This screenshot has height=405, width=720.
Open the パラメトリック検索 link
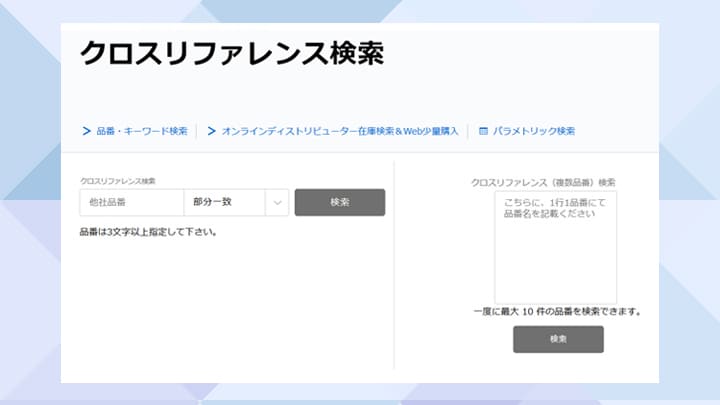[534, 131]
